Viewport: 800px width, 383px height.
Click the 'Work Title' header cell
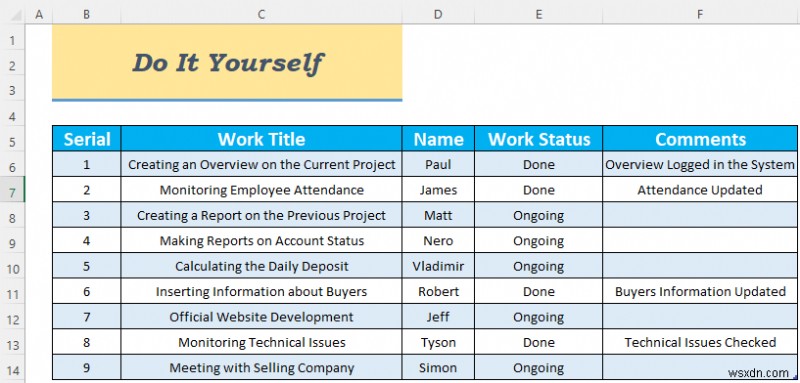(x=261, y=139)
